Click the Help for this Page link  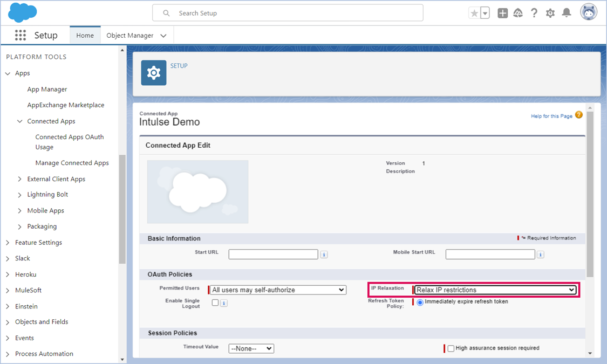tap(551, 116)
